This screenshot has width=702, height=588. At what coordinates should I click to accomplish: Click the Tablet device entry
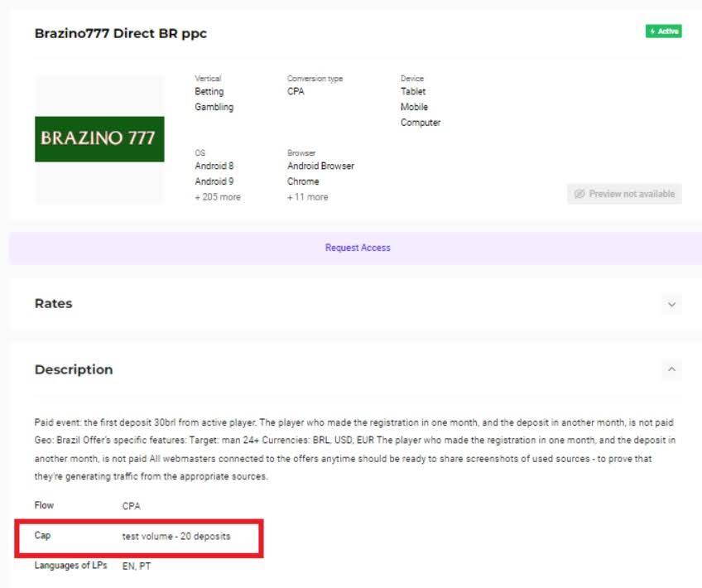click(x=413, y=92)
